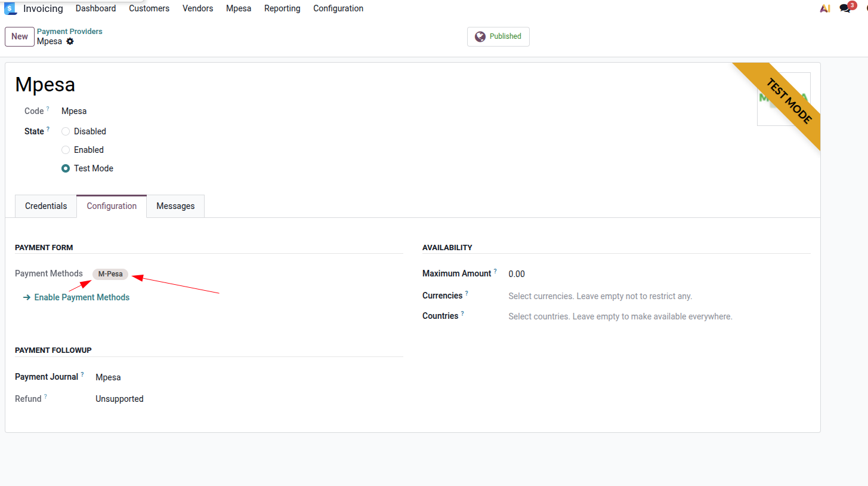Click the Mpesa record name in breadcrumb
The width and height of the screenshot is (868, 486).
[x=50, y=41]
